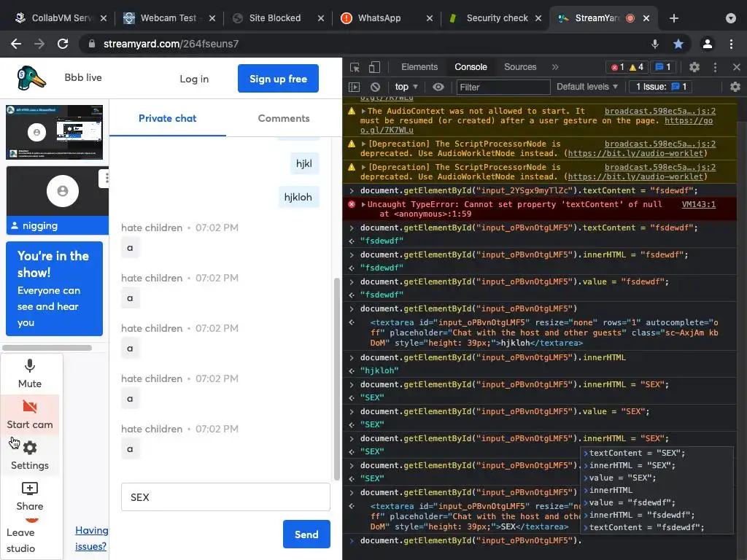747x560 pixels.
Task: Choose textContent = "SEX"; autocomplete suggestion
Action: (637, 454)
